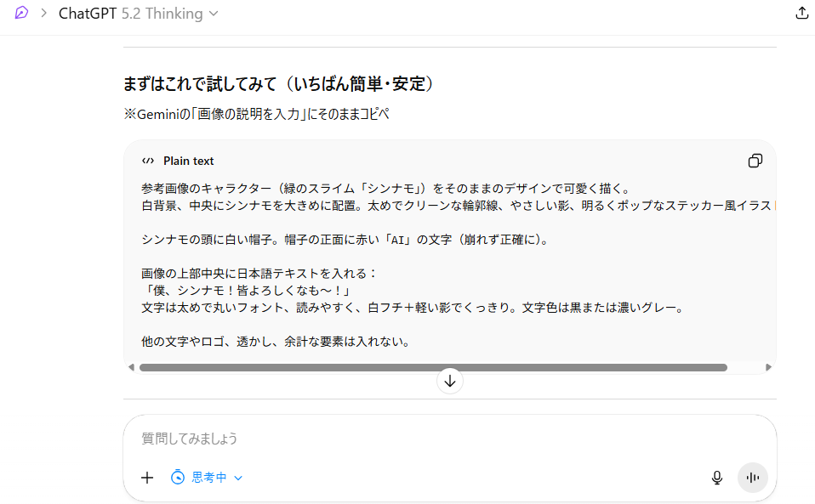Viewport: 815px width, 504px height.
Task: Click the share conversation icon top right
Action: click(801, 14)
